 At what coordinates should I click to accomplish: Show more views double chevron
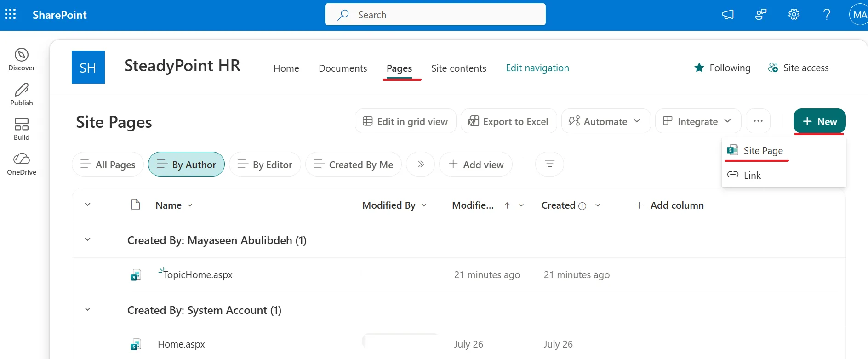[420, 165]
